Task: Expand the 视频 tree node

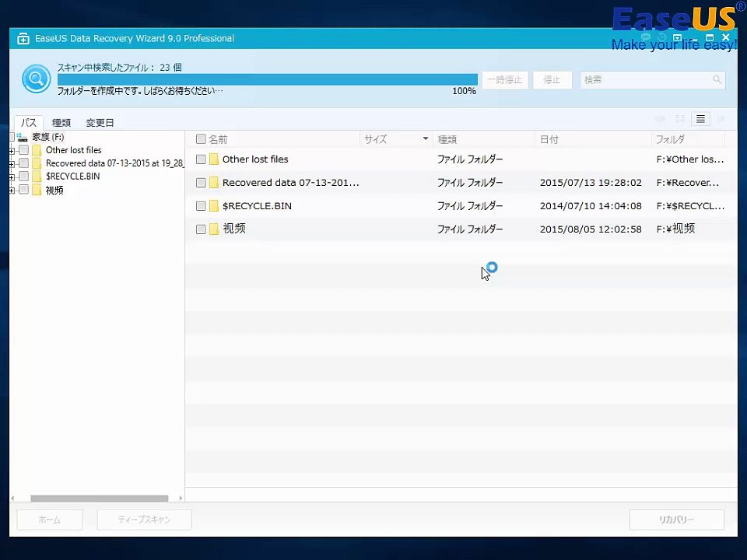Action: pos(12,191)
